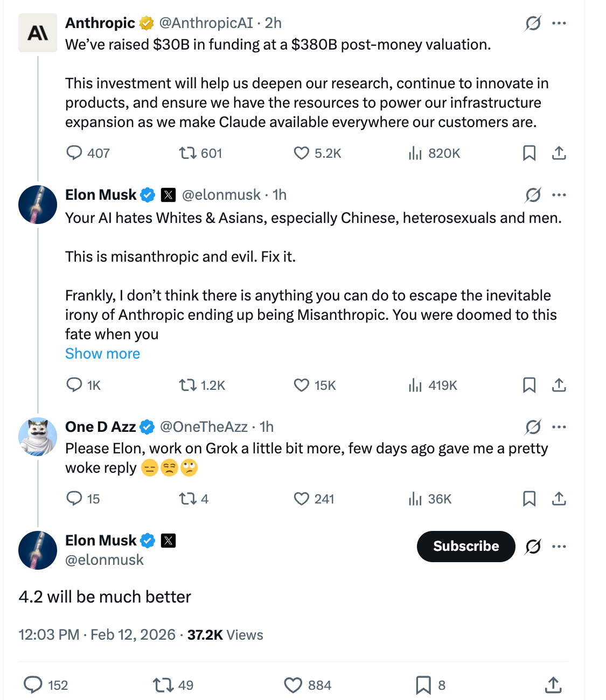606x700 pixels.
Task: Open more options on the main Elon tweet
Action: click(559, 547)
